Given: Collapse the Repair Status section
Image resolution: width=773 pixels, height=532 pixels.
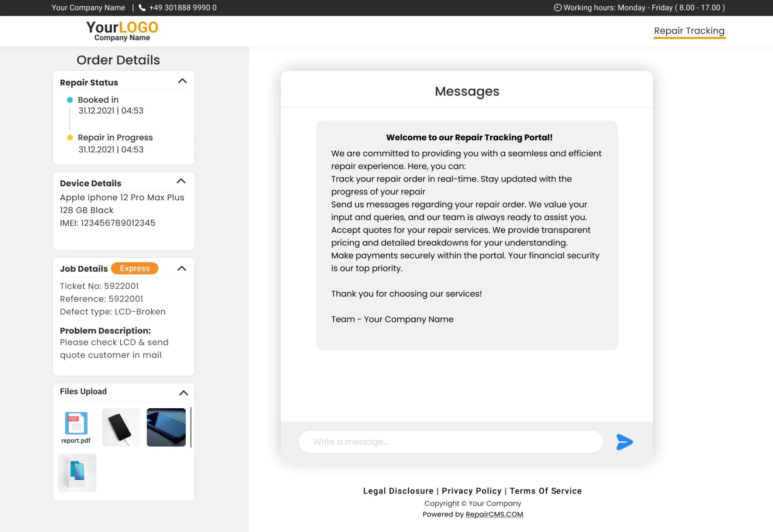Looking at the screenshot, I should (182, 81).
